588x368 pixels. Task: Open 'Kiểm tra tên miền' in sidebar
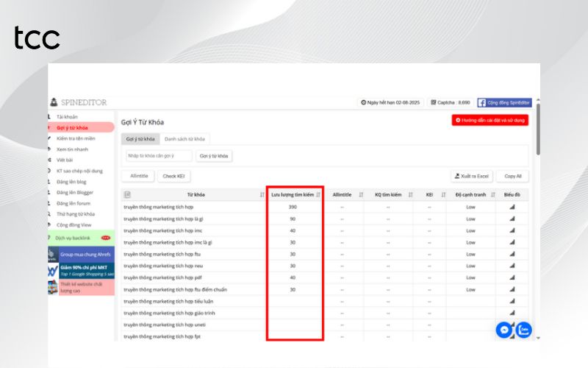click(77, 138)
